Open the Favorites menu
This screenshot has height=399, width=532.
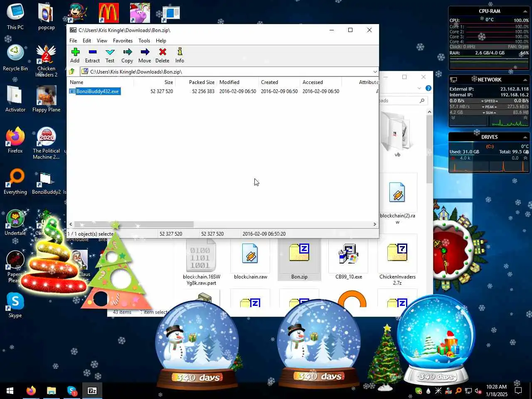pos(123,41)
